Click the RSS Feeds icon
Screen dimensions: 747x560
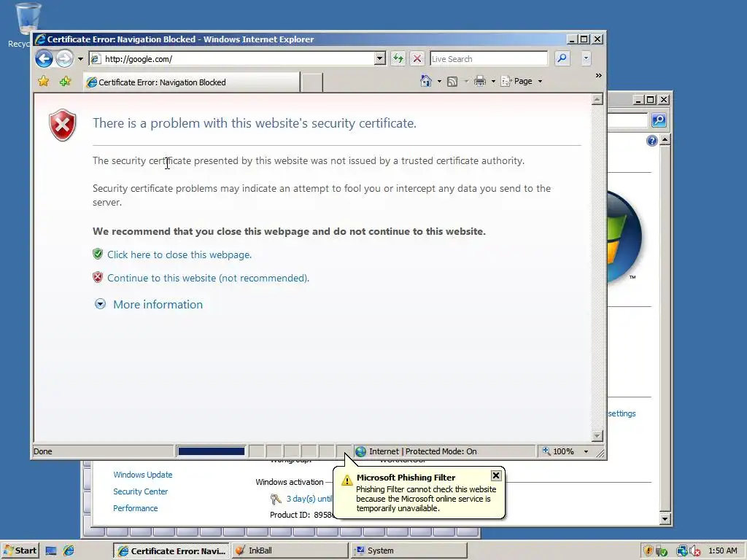[452, 82]
